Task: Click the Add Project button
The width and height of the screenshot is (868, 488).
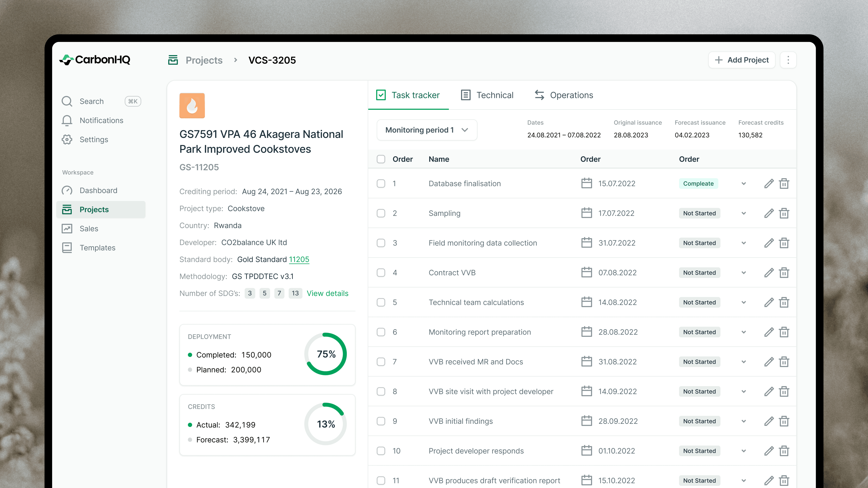Action: click(742, 60)
